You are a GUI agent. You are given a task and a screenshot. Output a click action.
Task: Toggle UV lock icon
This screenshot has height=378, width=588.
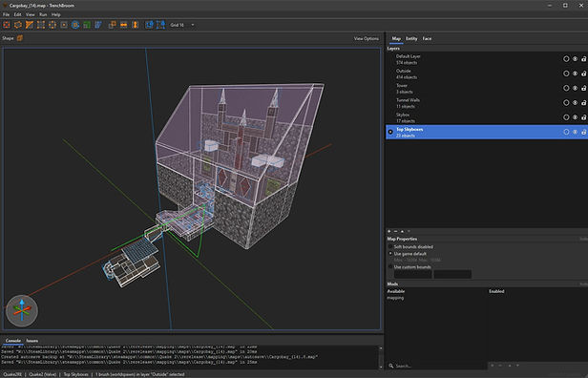point(161,25)
